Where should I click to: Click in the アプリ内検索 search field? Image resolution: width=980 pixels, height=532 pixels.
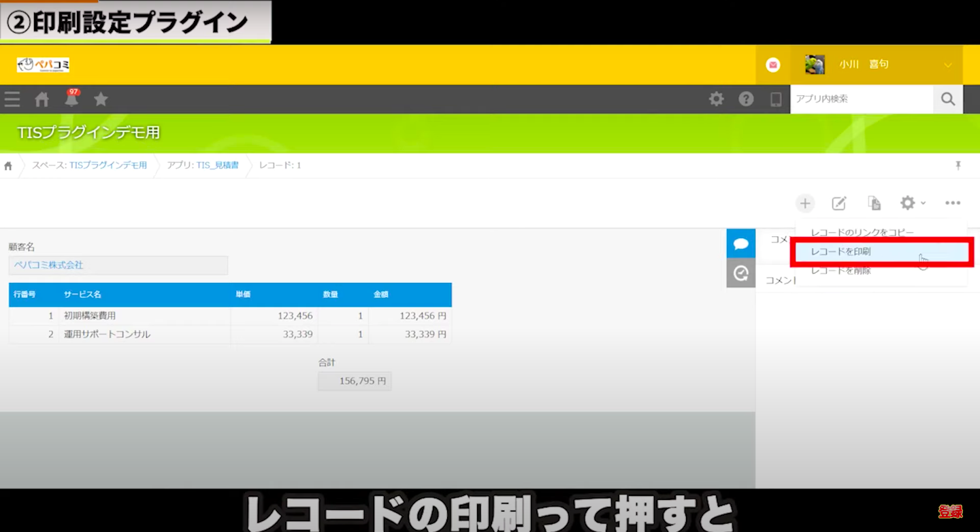861,99
